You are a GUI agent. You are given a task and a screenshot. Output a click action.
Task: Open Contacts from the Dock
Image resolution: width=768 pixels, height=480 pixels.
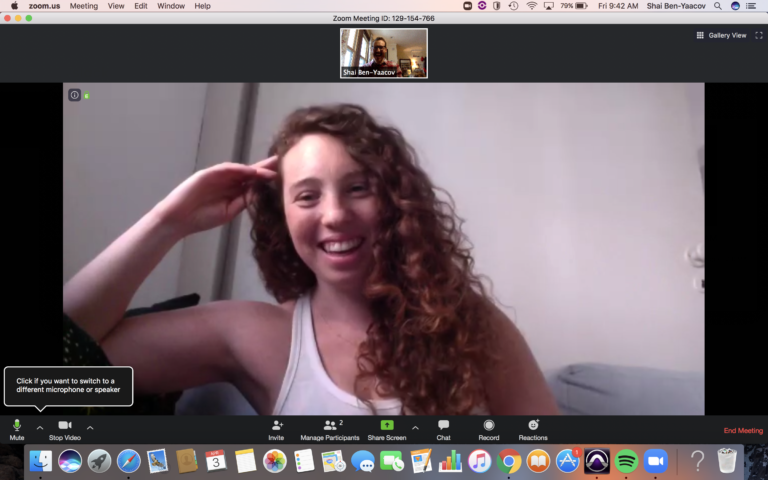[187, 461]
